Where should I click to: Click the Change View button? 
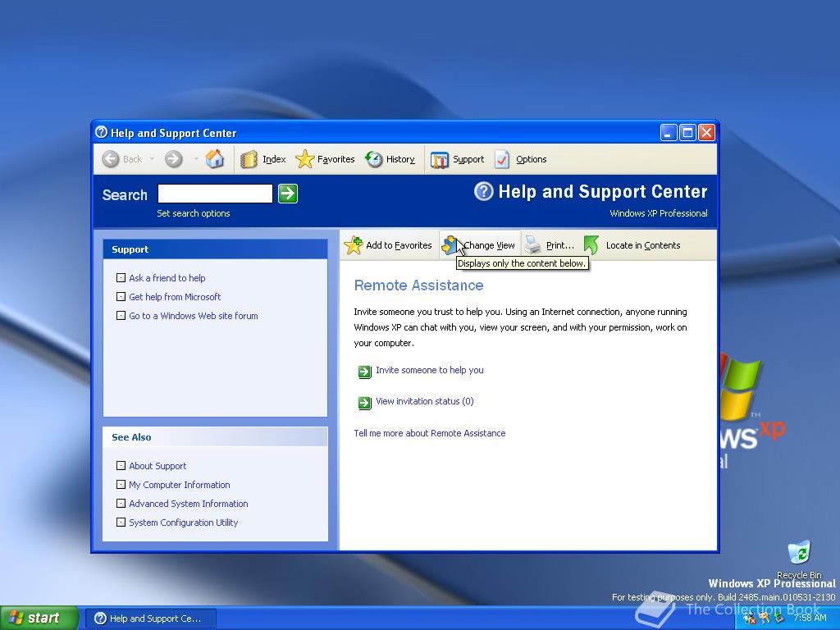[479, 245]
